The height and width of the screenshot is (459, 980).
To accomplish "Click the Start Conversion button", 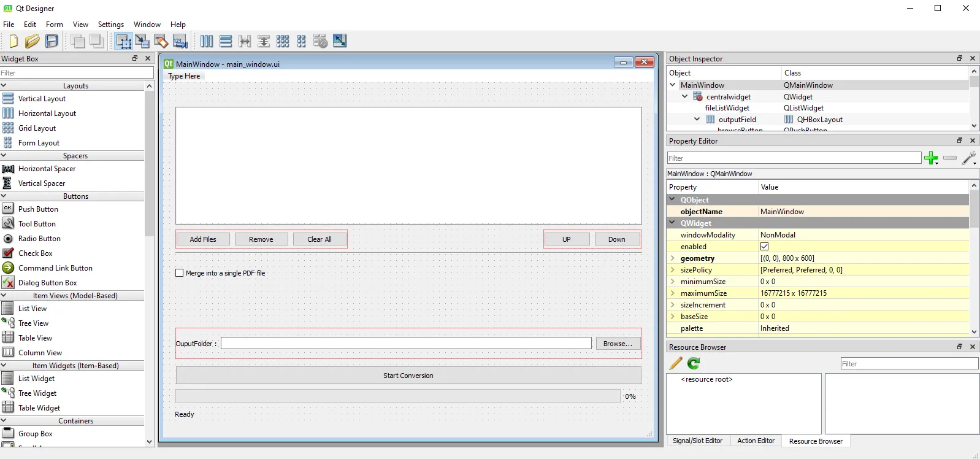I will point(408,376).
